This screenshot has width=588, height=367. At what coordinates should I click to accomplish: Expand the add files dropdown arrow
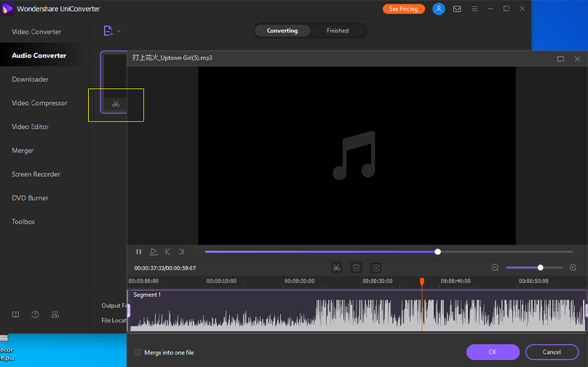pyautogui.click(x=119, y=31)
